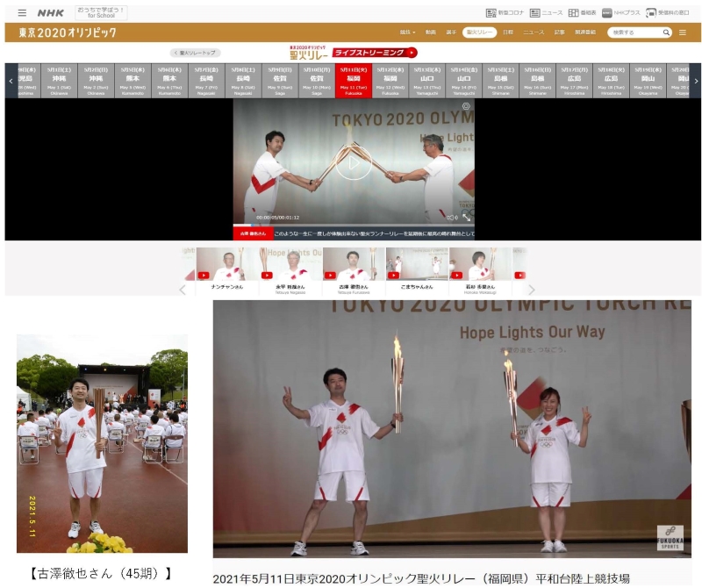This screenshot has width=702, height=588.
Task: Open the 若杉 希愛さん video thumbnail
Action: [480, 270]
